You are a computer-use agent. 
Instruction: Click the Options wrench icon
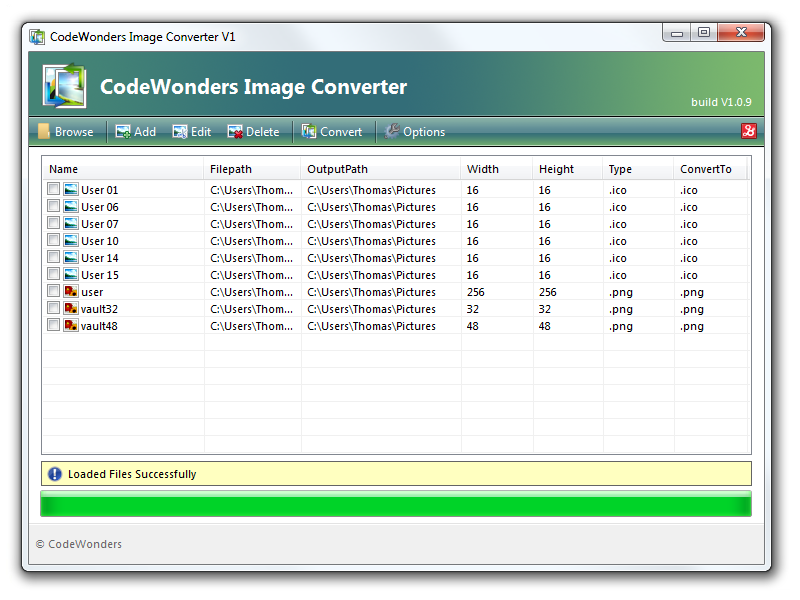(392, 131)
